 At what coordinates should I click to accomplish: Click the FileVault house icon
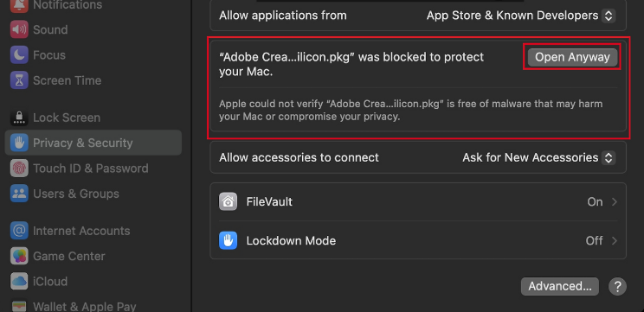tap(228, 201)
